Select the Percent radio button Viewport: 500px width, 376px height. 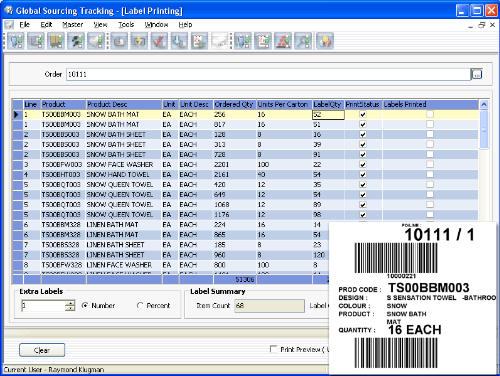pos(140,305)
